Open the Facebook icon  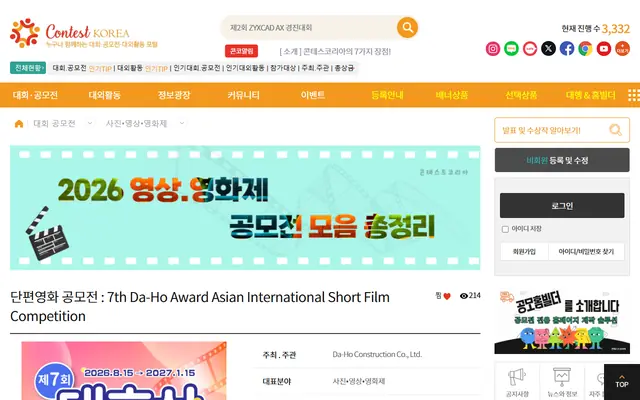click(x=567, y=49)
